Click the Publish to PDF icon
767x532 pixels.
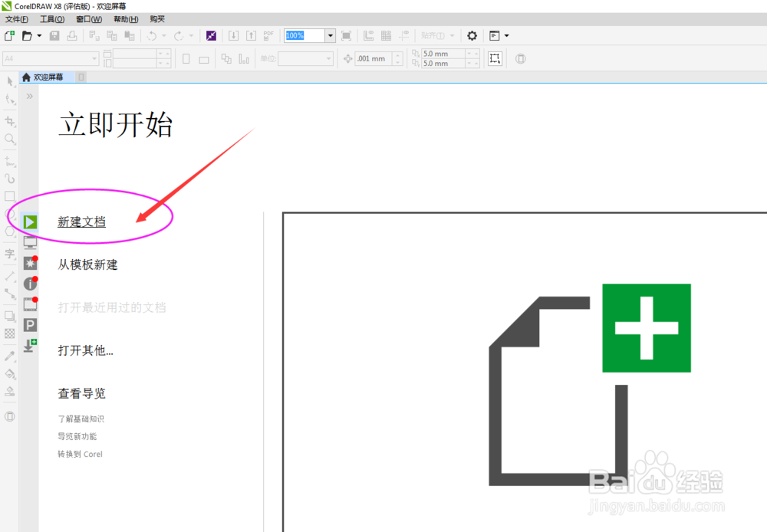click(268, 36)
